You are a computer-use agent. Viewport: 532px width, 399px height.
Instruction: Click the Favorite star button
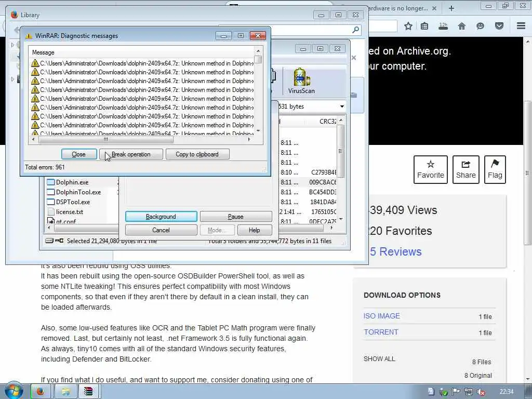[x=431, y=169]
